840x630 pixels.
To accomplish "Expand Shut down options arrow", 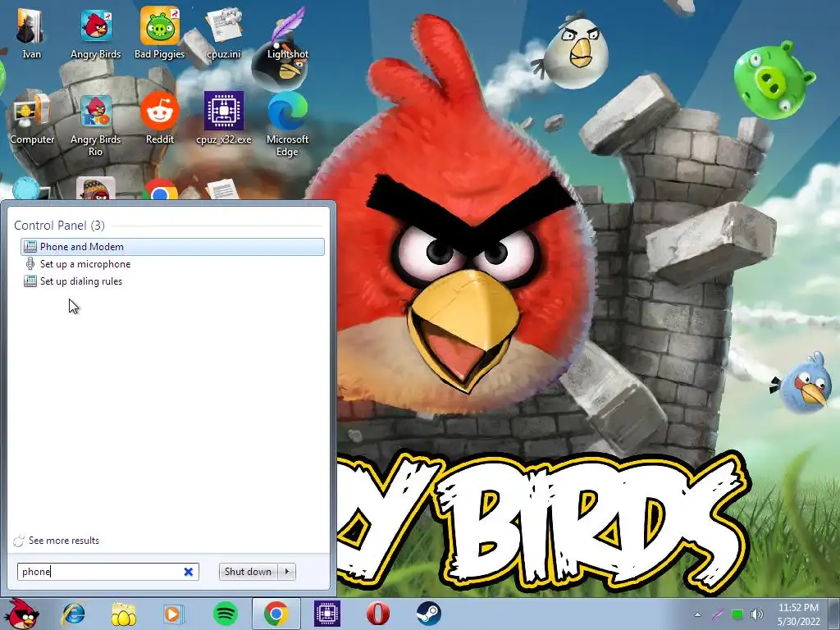I will click(x=288, y=572).
